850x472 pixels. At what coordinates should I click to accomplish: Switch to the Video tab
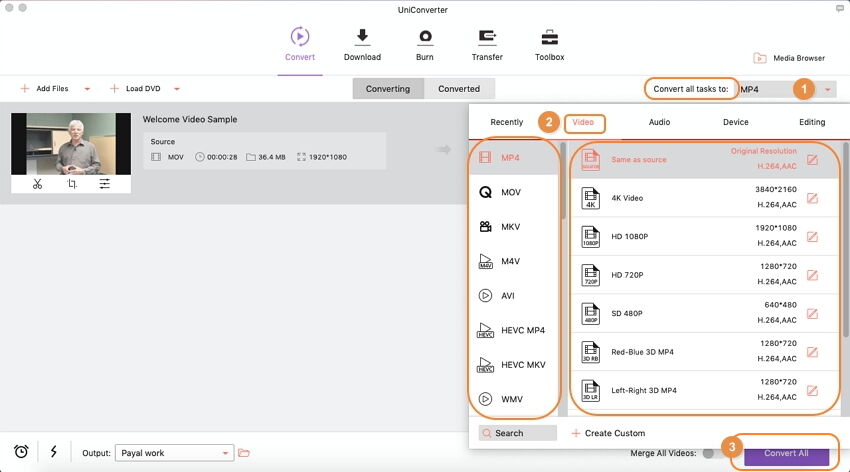click(583, 122)
